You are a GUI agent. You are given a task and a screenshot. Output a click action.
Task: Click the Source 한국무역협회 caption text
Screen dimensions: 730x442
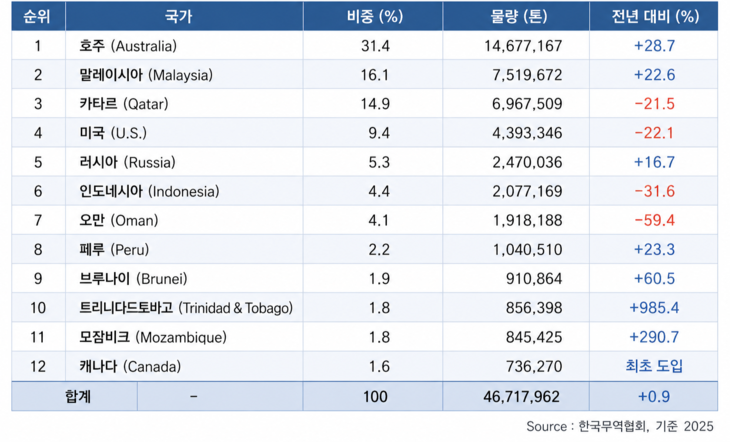[x=620, y=427]
